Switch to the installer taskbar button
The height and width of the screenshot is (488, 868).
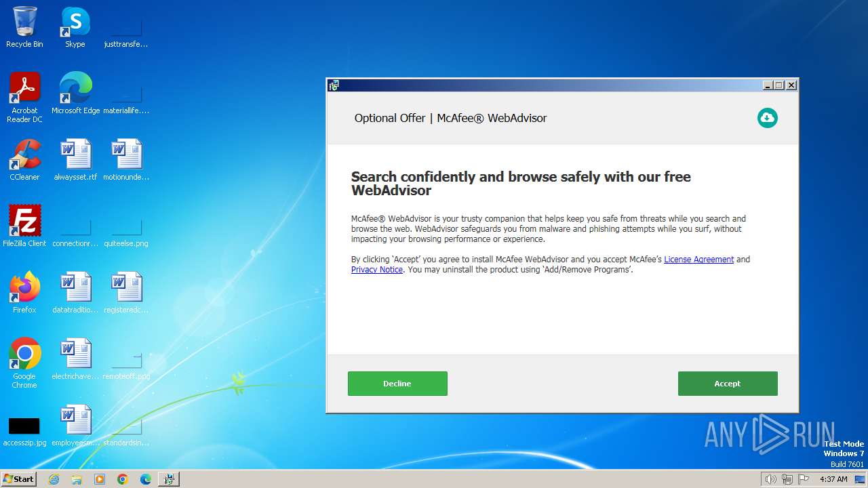[169, 479]
